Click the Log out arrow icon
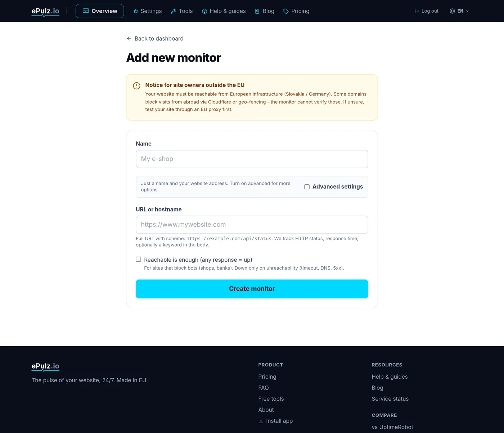504x433 pixels. [417, 11]
